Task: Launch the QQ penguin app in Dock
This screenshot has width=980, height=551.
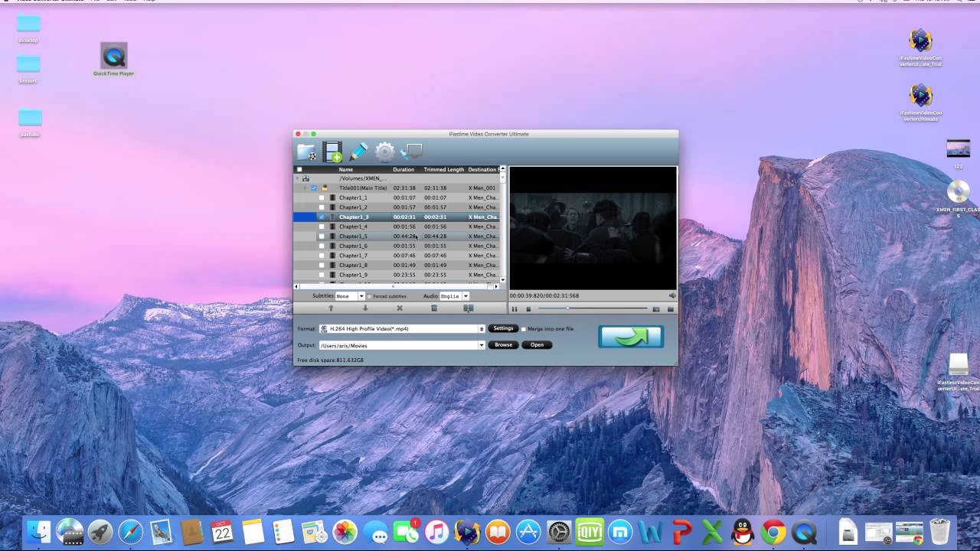Action: (x=743, y=532)
